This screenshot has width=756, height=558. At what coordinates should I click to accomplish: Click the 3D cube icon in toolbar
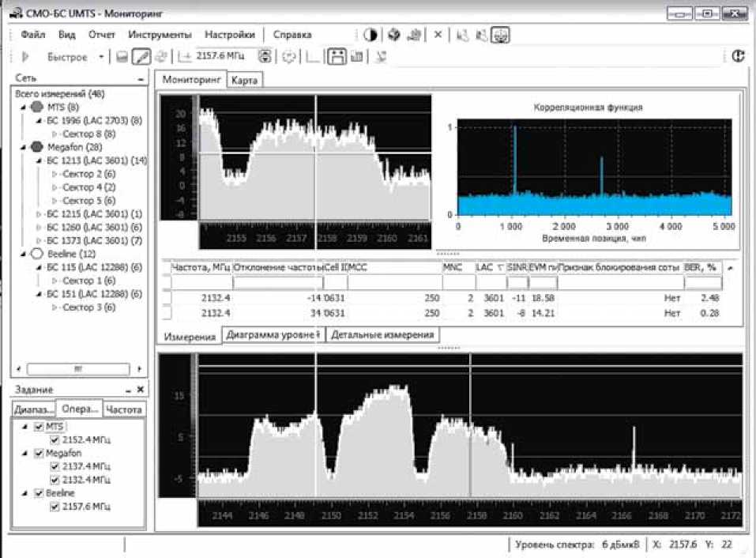click(393, 35)
